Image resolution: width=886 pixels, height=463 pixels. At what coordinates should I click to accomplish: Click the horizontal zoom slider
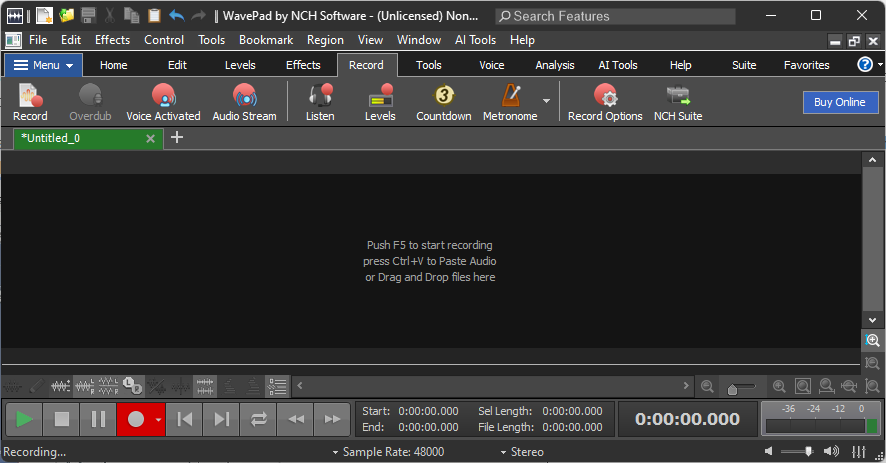[741, 387]
